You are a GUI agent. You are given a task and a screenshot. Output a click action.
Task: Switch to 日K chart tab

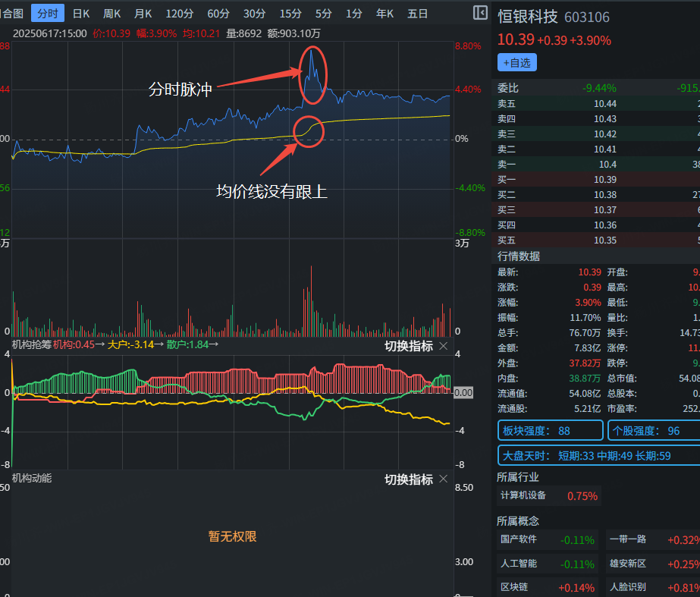(x=81, y=14)
